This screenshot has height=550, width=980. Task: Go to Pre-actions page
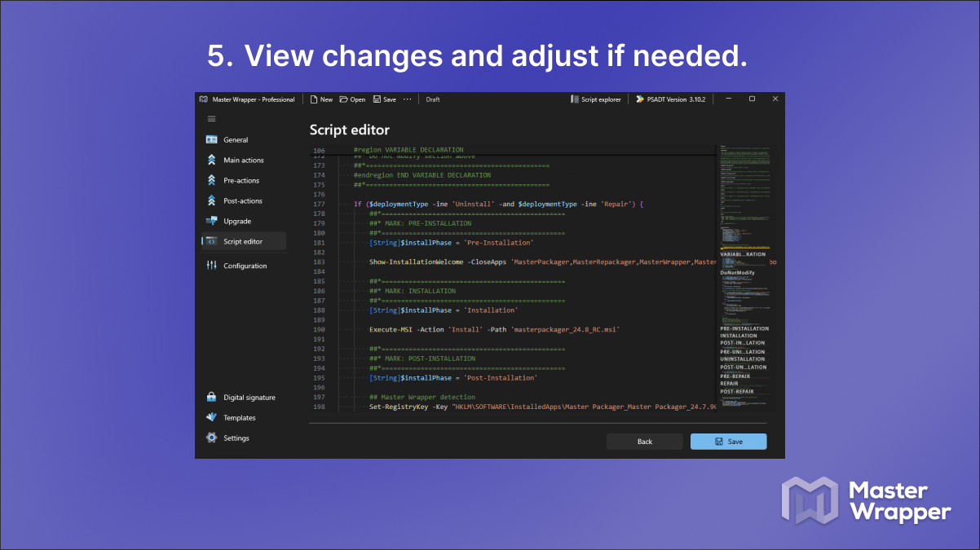click(x=244, y=180)
